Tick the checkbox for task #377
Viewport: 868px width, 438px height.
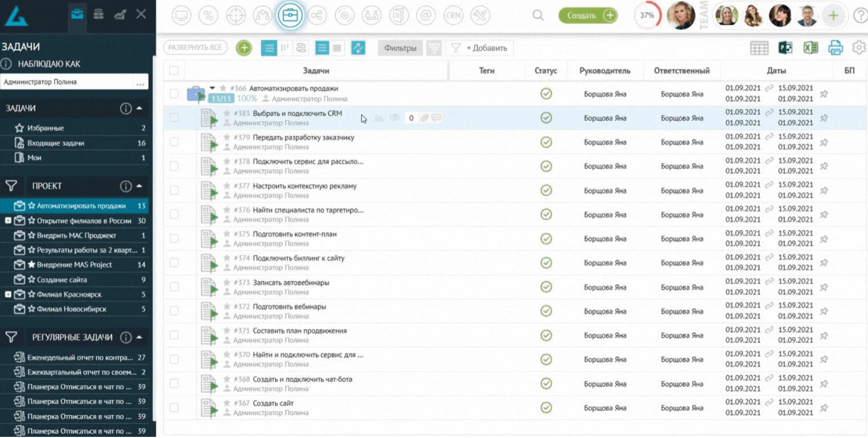(174, 190)
